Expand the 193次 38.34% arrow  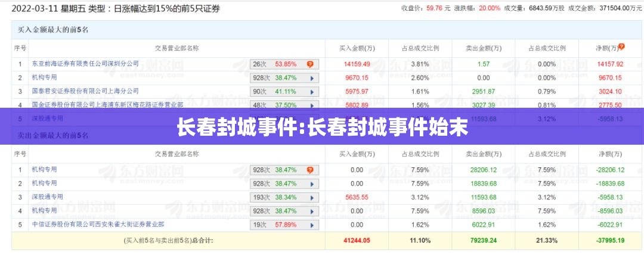pyautogui.click(x=312, y=198)
